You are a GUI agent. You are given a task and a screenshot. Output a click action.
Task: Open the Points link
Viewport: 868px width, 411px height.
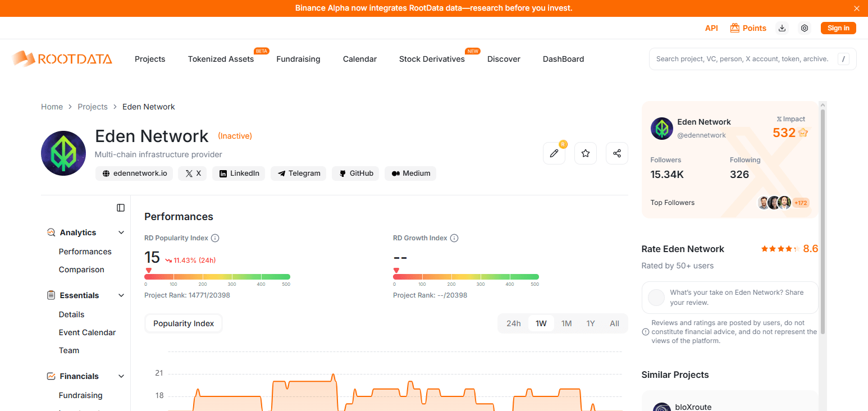pyautogui.click(x=755, y=28)
